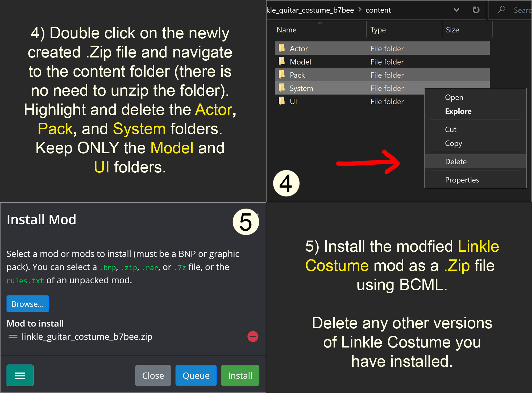Open the green hamburger menu button
This screenshot has height=393, width=532.
(x=20, y=375)
